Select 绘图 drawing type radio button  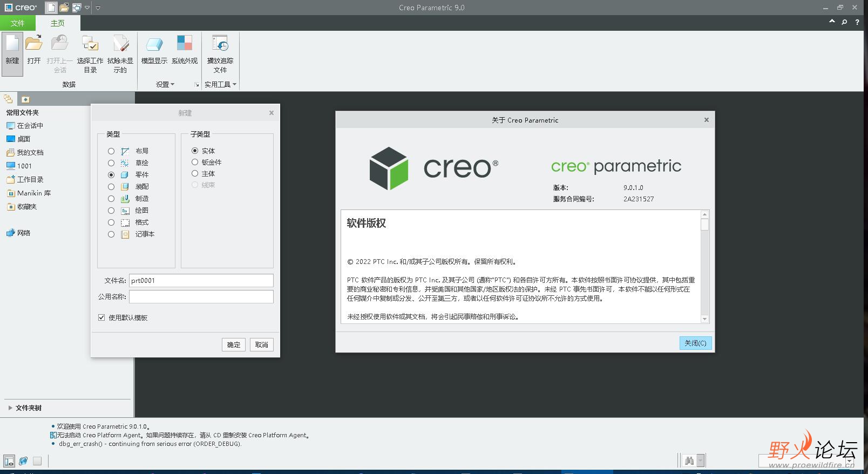(111, 211)
